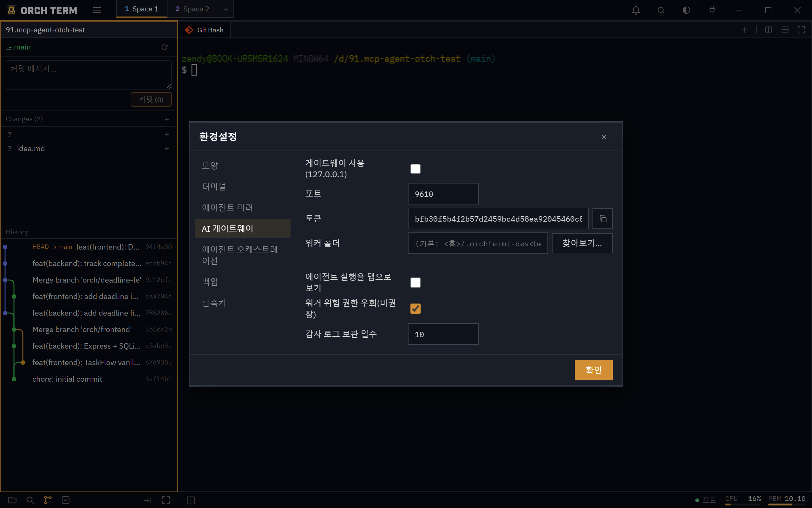812x508 pixels.
Task: Switch to git branch panel icon
Action: 48,500
